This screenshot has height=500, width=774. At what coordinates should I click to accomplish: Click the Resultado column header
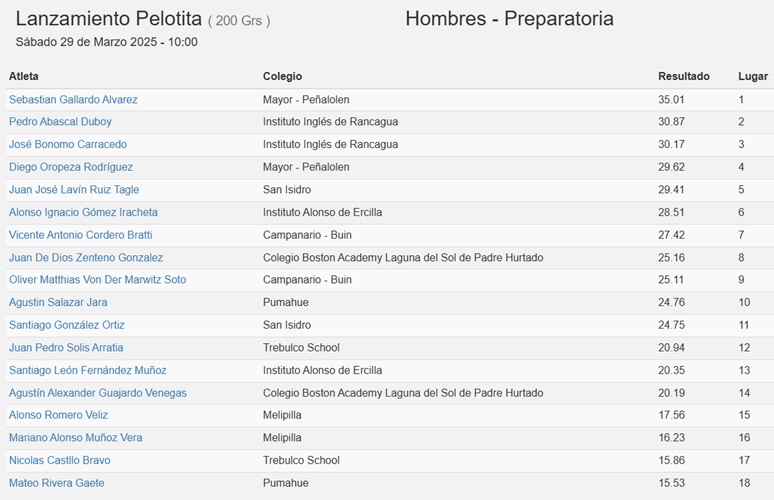click(684, 77)
